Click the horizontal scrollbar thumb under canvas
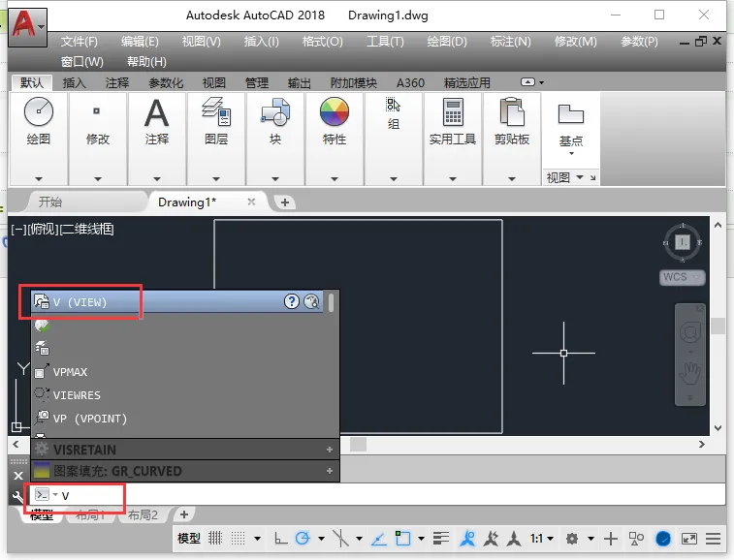 (x=358, y=444)
